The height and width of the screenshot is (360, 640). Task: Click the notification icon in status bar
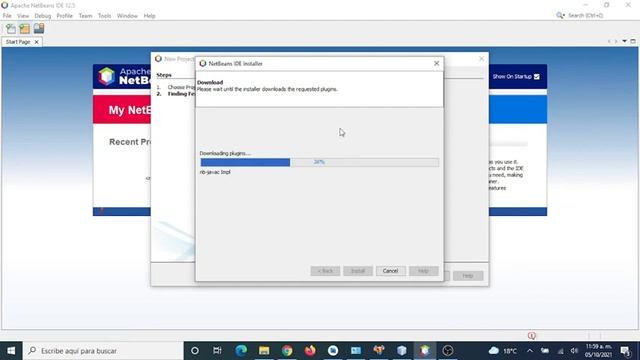pos(531,336)
